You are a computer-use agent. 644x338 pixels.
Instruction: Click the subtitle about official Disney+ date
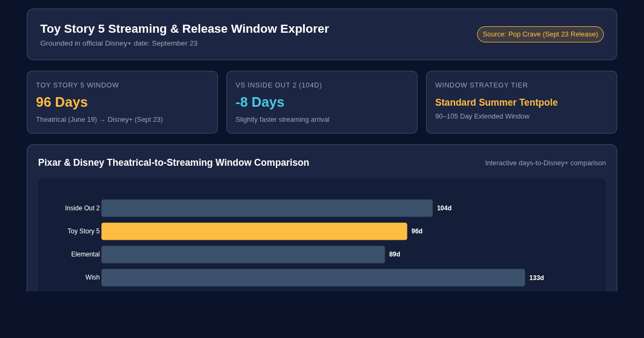[119, 43]
